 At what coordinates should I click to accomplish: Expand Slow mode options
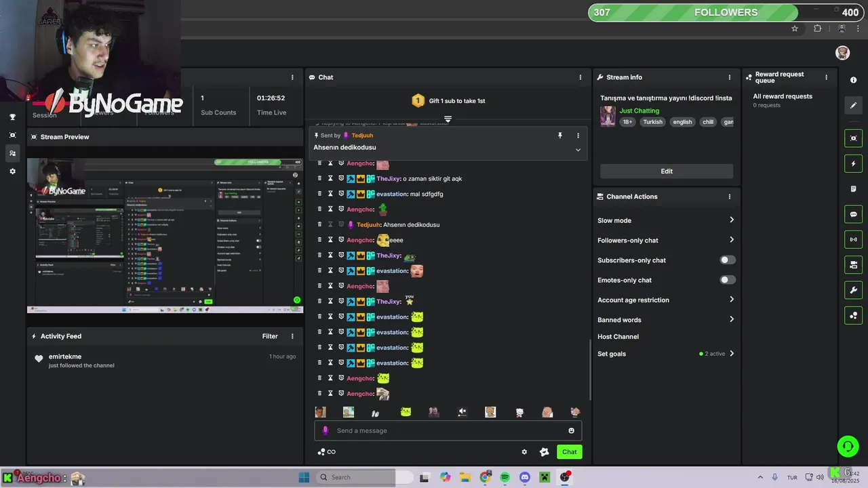tap(732, 220)
